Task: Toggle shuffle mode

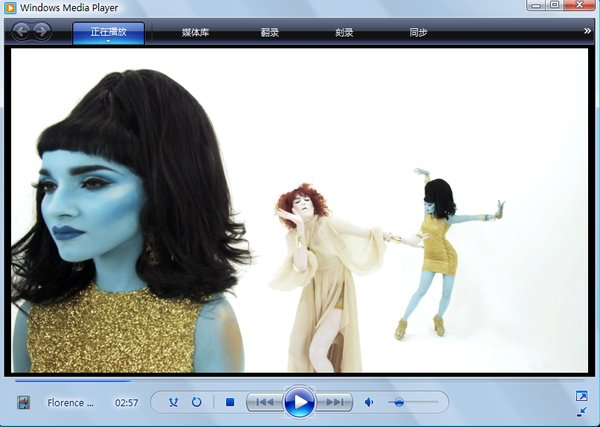Action: 173,402
